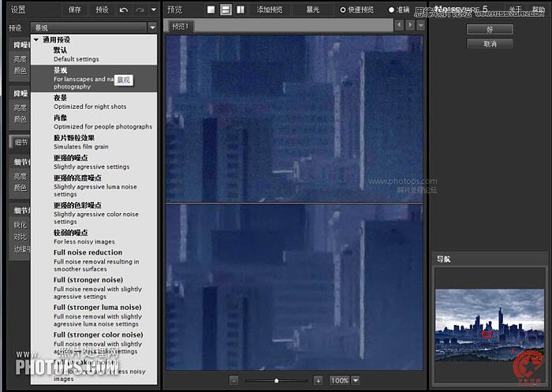Click the 细节 tab on left panel
Screen dimensions: 552x392
click(21, 143)
